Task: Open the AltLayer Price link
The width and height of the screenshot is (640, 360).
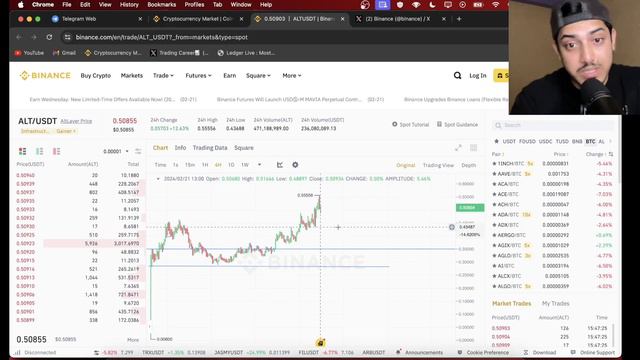Action: click(x=76, y=122)
